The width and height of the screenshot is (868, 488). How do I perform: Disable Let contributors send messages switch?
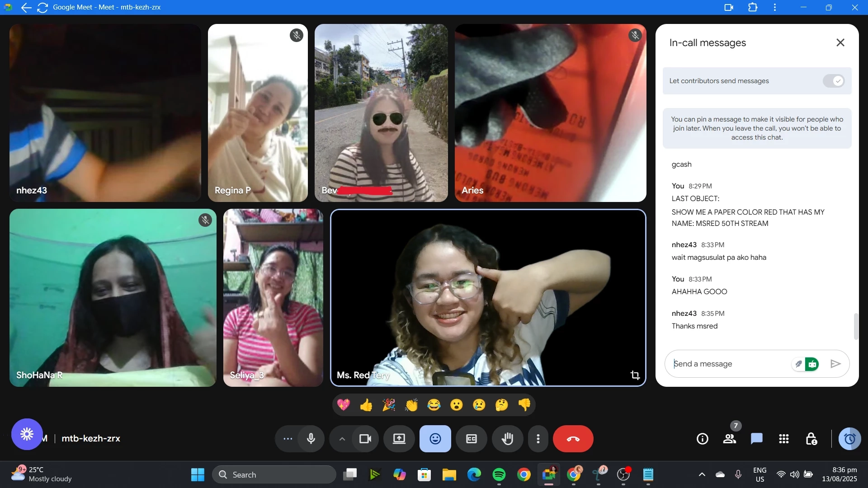(x=833, y=81)
